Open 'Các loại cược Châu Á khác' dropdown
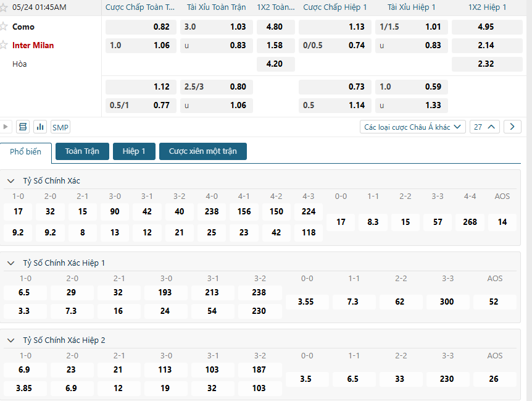This screenshot has height=401, width=532. click(412, 127)
